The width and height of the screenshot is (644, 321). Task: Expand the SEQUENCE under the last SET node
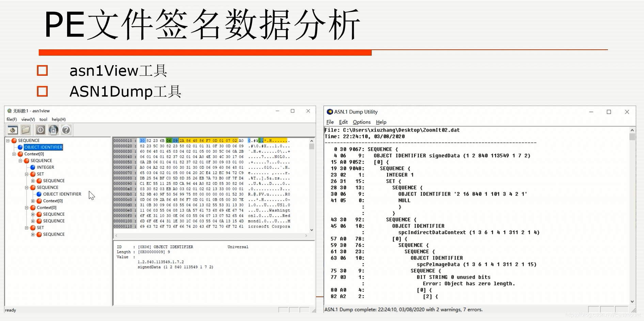(33, 234)
